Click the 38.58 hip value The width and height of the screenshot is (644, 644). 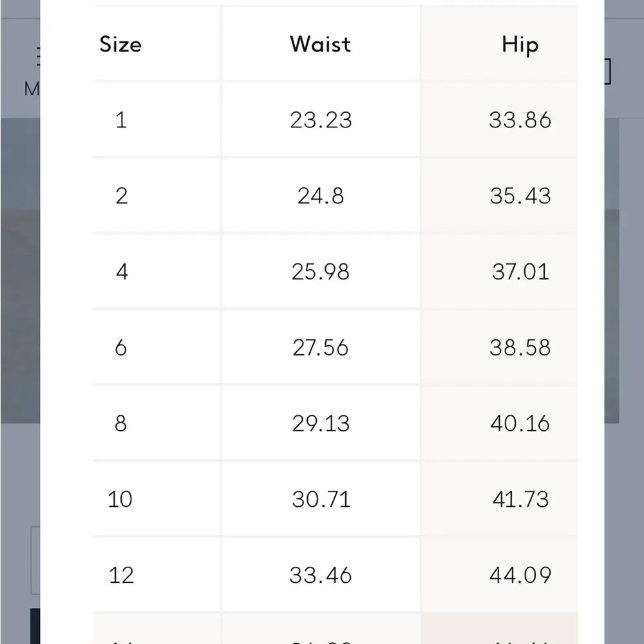520,348
